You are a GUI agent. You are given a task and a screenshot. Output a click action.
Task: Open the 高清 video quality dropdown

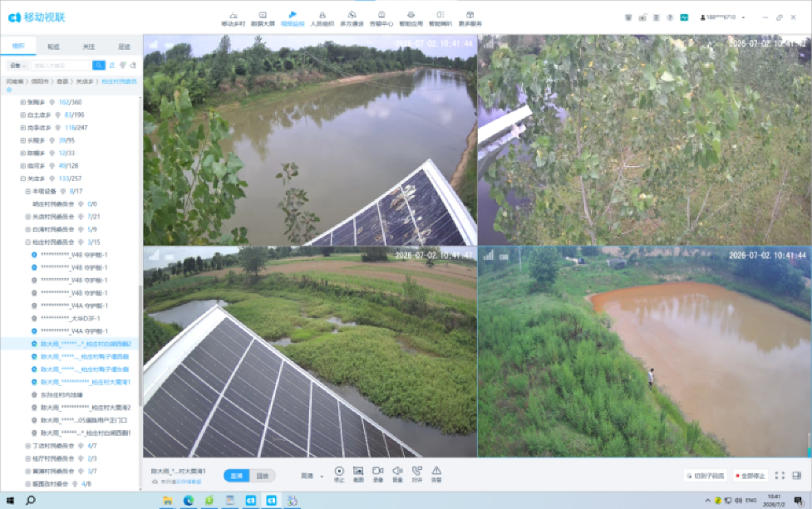click(312, 476)
